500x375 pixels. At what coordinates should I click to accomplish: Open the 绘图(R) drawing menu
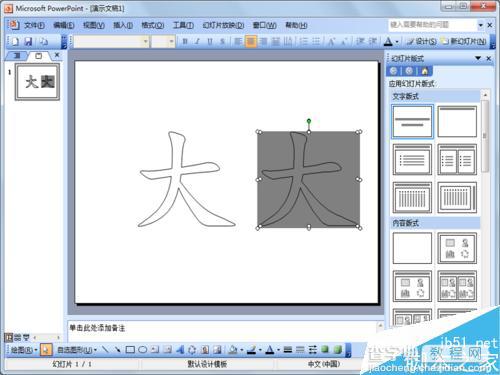pos(24,350)
